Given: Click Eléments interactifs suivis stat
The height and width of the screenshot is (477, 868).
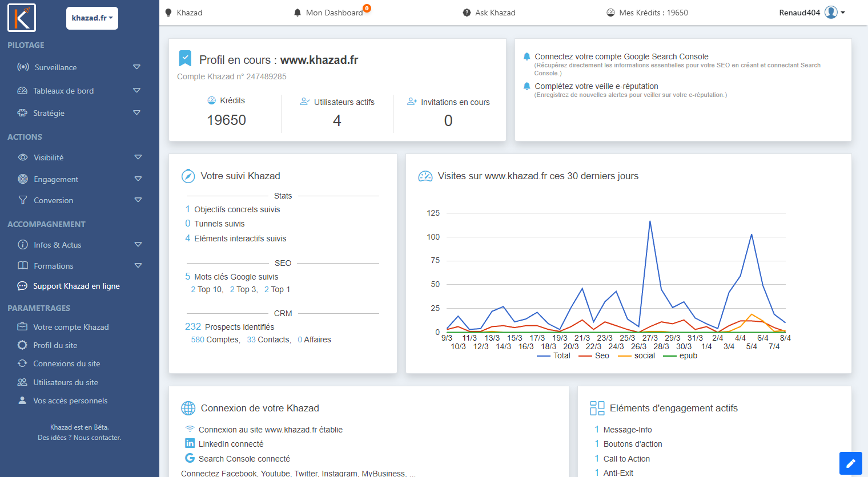Looking at the screenshot, I should (x=235, y=238).
